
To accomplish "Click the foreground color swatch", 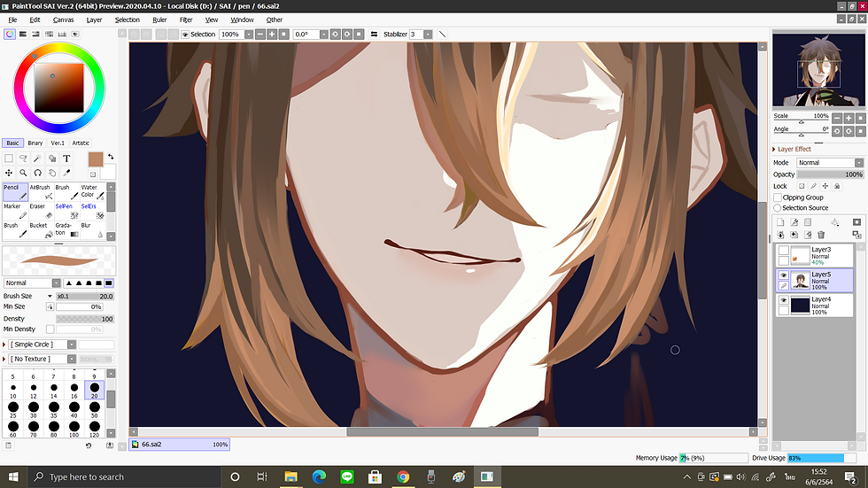I will [x=96, y=159].
